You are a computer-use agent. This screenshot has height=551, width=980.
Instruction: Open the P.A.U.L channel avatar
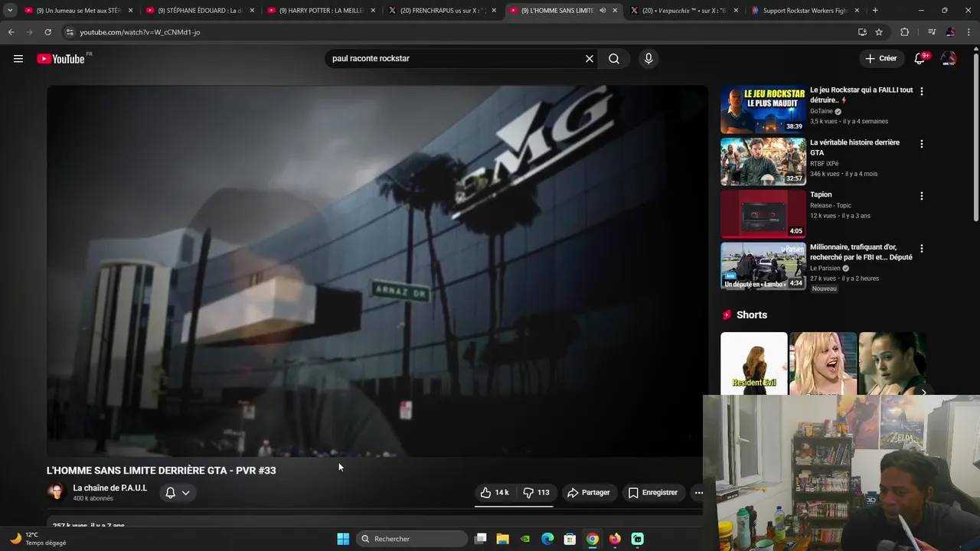pyautogui.click(x=56, y=492)
